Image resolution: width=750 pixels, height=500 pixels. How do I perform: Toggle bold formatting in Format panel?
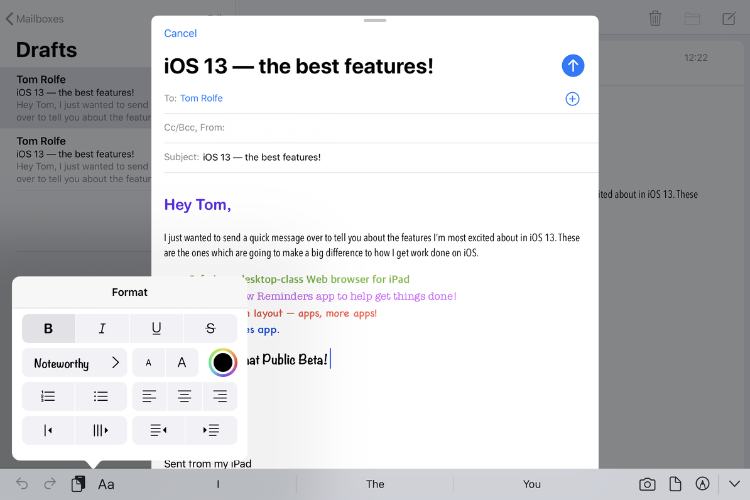coord(48,328)
